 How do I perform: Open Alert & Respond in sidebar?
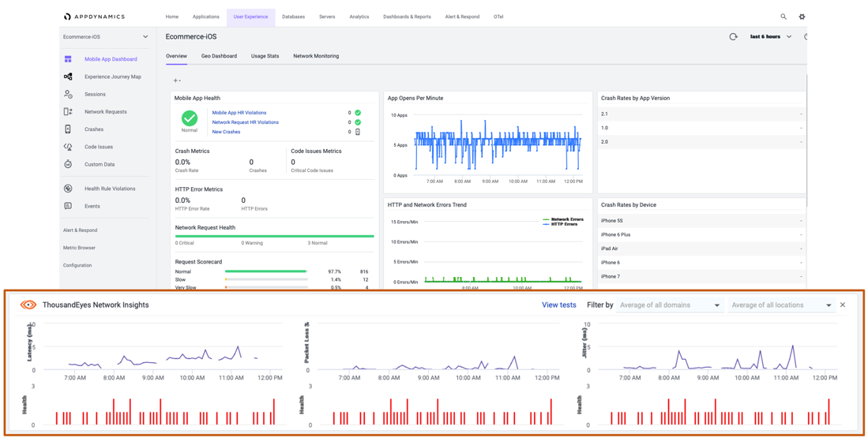click(81, 230)
